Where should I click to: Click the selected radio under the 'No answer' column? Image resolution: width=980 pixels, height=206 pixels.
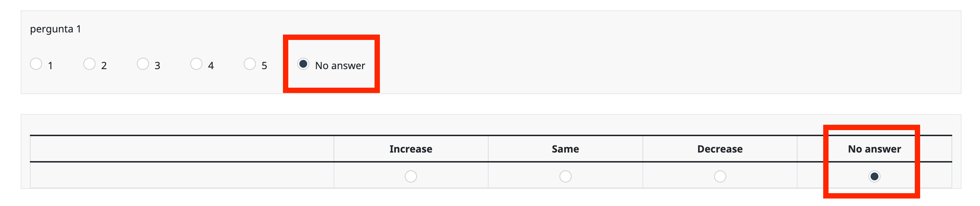[x=874, y=176]
